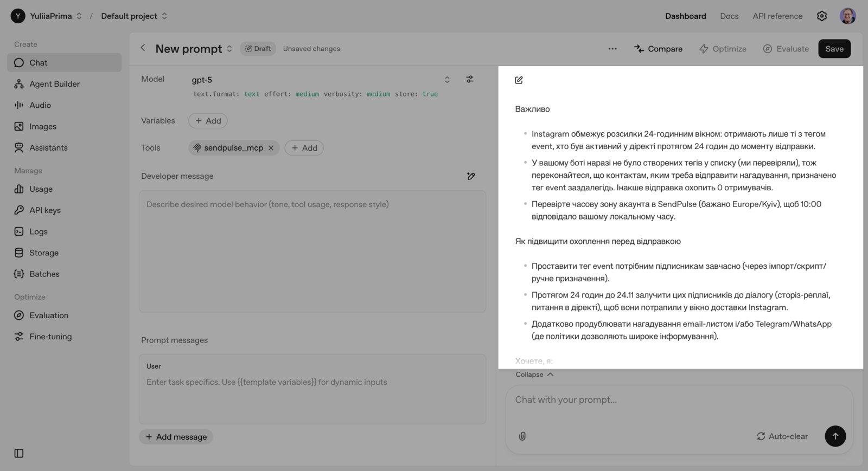Focus the Developer message text area
The height and width of the screenshot is (471, 868).
(x=312, y=251)
